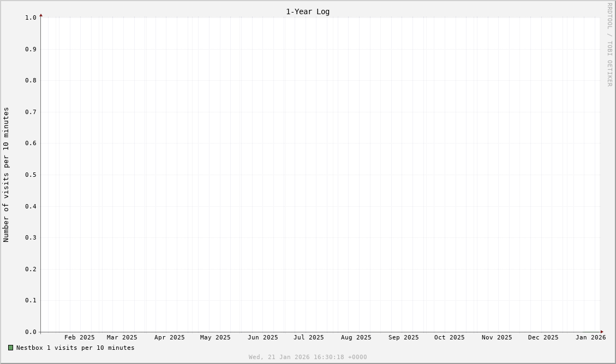Select the Mar 2025 x-axis label
Viewport: 616px width, 364px height.
click(x=122, y=337)
